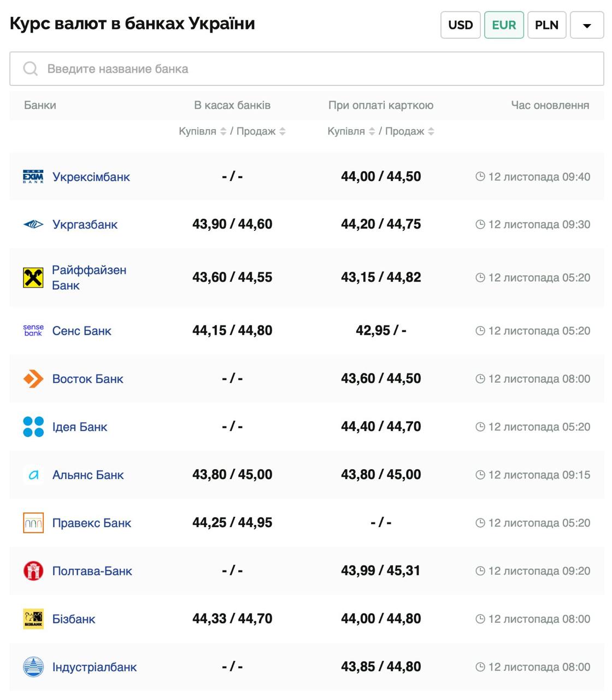Click the Укрексімбанк logo icon
The image size is (612, 700).
tap(33, 177)
